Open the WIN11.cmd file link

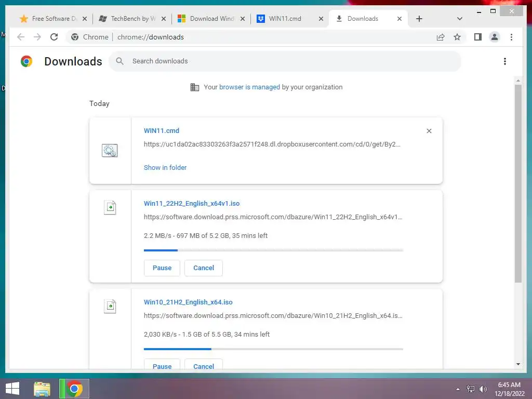(x=162, y=130)
